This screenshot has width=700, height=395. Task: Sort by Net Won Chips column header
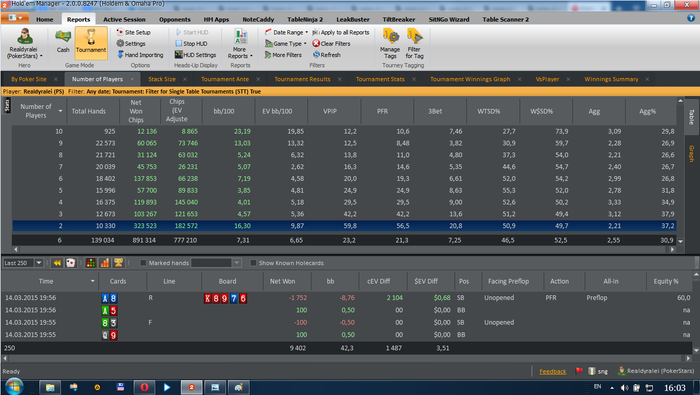(x=136, y=111)
